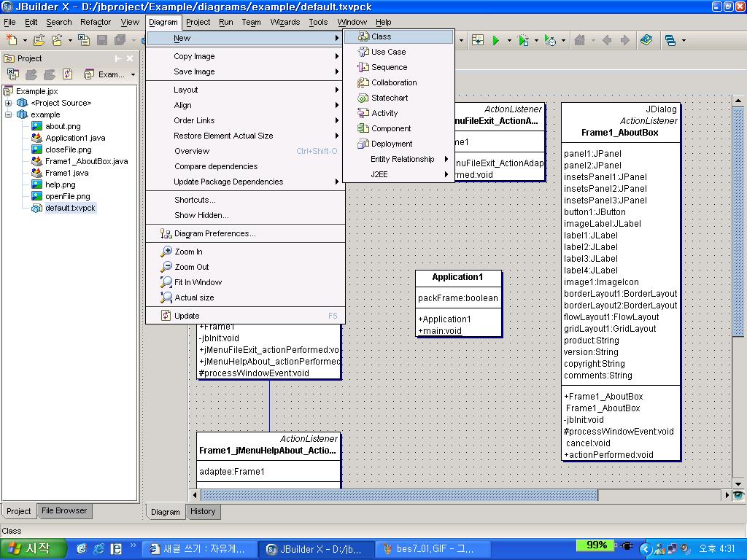Click the green Run Project icon

[x=496, y=41]
